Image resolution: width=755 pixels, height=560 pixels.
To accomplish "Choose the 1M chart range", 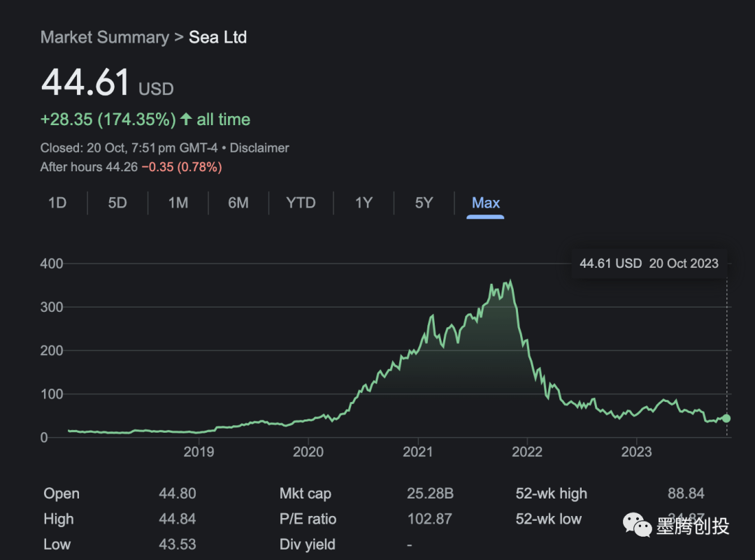I will point(178,203).
